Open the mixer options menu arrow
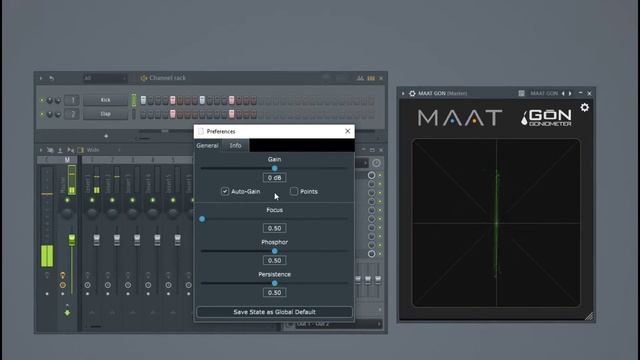The image size is (640, 360). (x=41, y=150)
